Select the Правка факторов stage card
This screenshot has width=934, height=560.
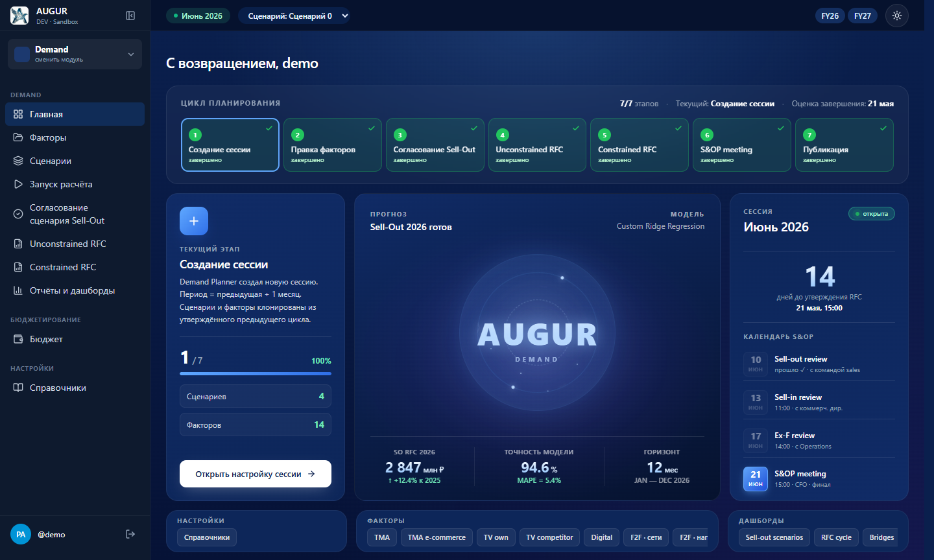[x=333, y=145]
